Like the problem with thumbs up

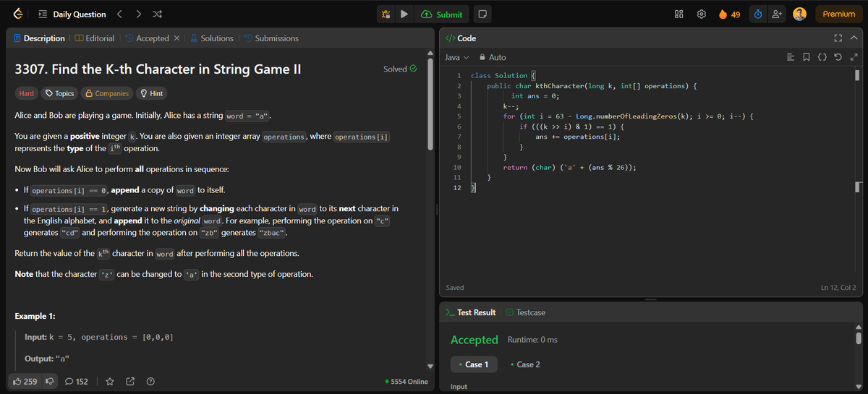click(26, 381)
